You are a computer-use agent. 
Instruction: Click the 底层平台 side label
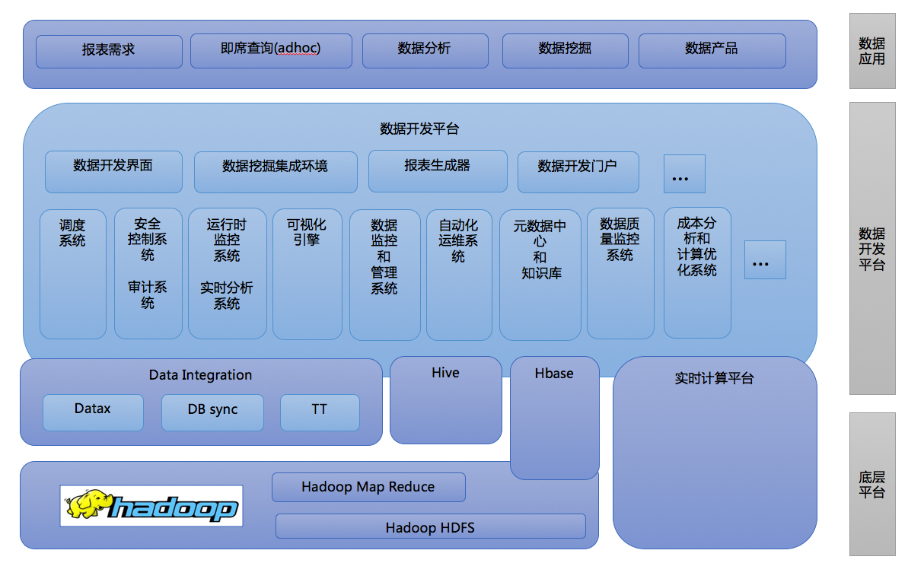point(872,484)
